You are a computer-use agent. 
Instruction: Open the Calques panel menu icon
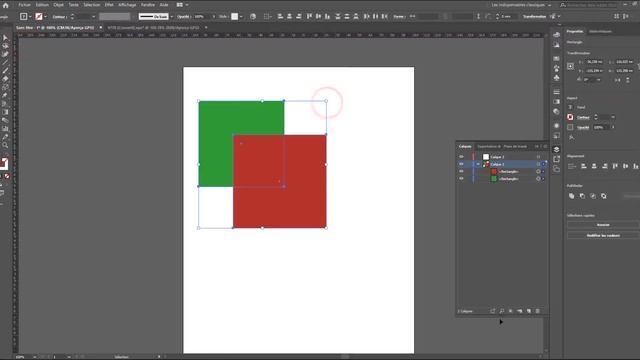[545, 146]
